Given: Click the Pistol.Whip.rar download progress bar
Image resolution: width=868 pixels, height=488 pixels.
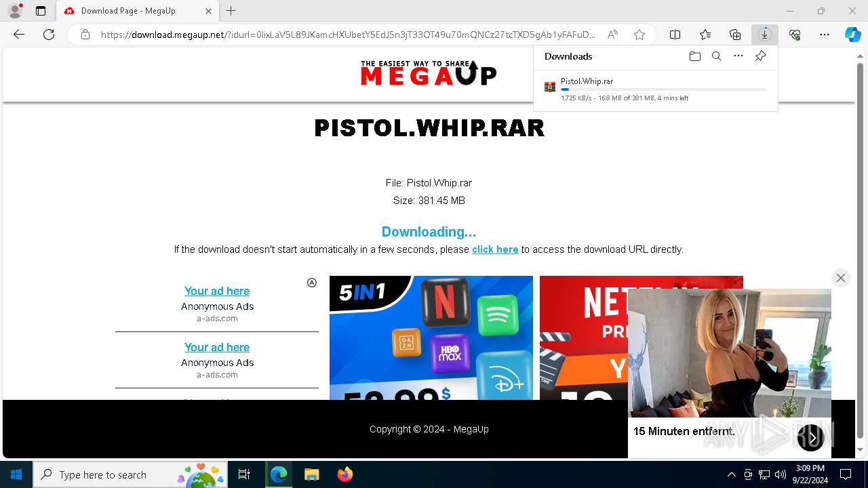Looking at the screenshot, I should point(664,89).
